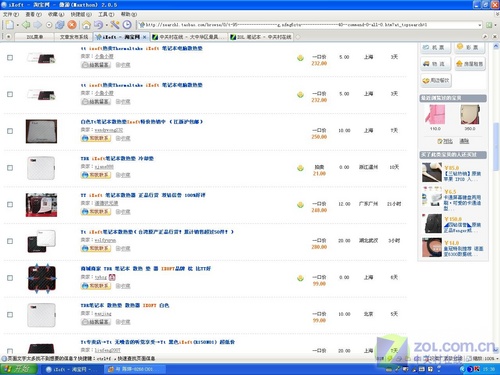Click the 和我联系 icon in 250.00 row
Screen dimensions: 500x375
pyautogui.click(x=96, y=138)
